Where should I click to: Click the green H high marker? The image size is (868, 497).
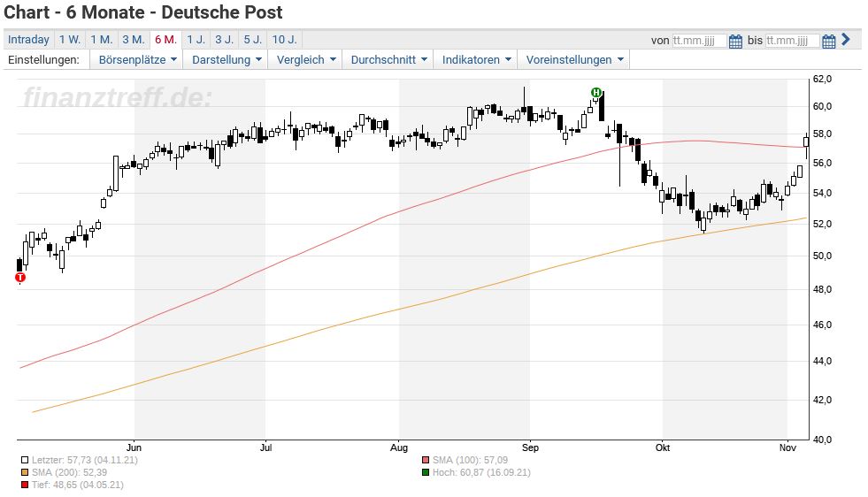[x=595, y=93]
